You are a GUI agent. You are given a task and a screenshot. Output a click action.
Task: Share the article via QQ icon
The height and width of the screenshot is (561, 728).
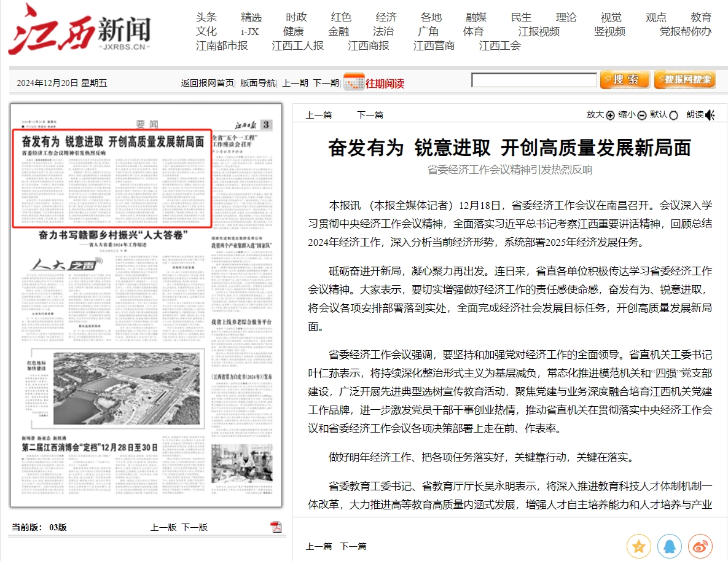pos(670,546)
